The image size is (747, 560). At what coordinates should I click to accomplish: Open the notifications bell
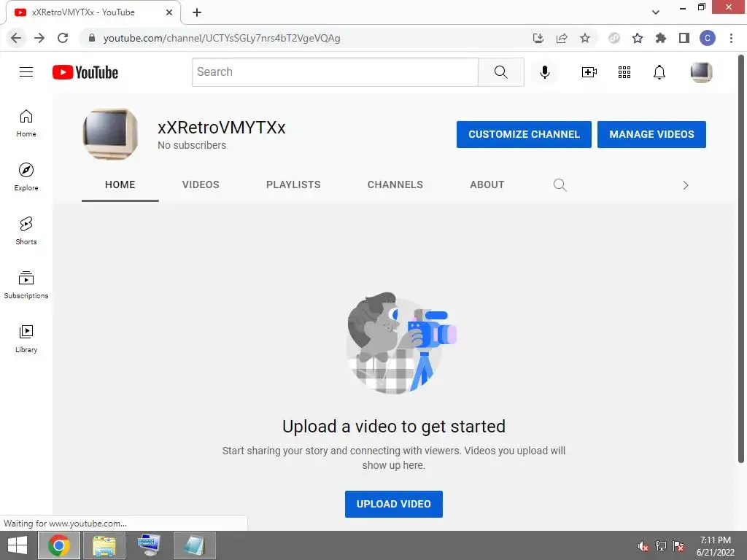[659, 72]
